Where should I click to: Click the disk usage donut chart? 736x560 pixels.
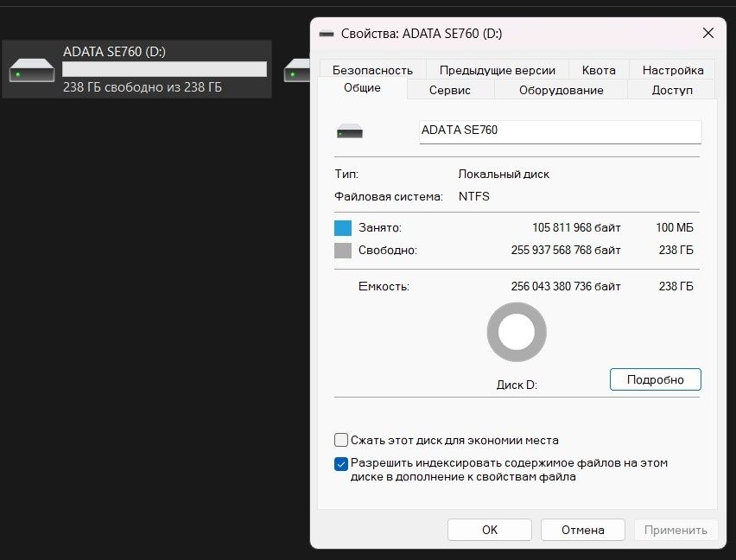point(517,332)
